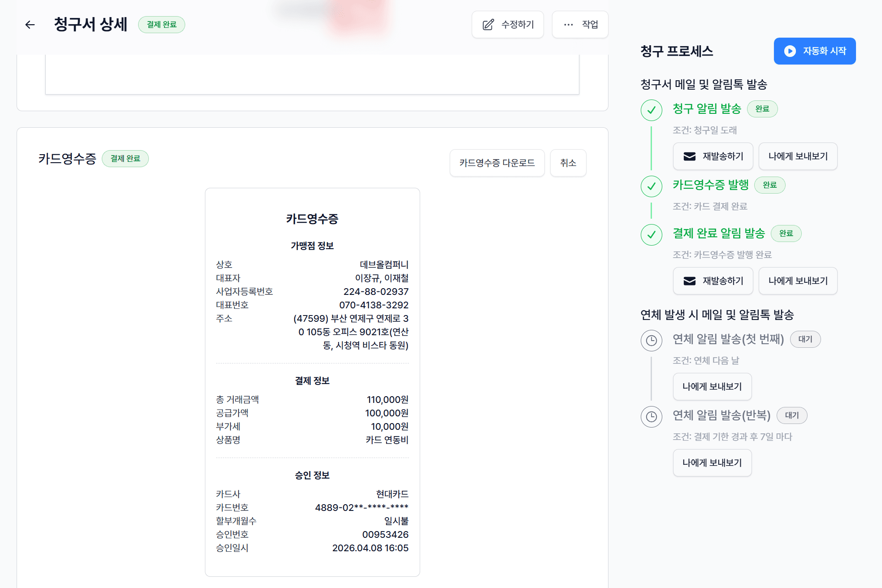The height and width of the screenshot is (588, 882).
Task: Click the 대기 badge next to 연체 알림 발송(반복)
Action: (x=791, y=415)
